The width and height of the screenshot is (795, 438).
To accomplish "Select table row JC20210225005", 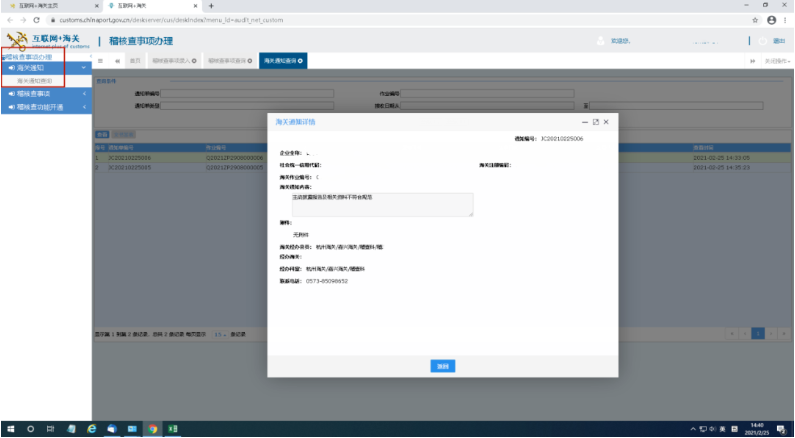I will pyautogui.click(x=443, y=167).
